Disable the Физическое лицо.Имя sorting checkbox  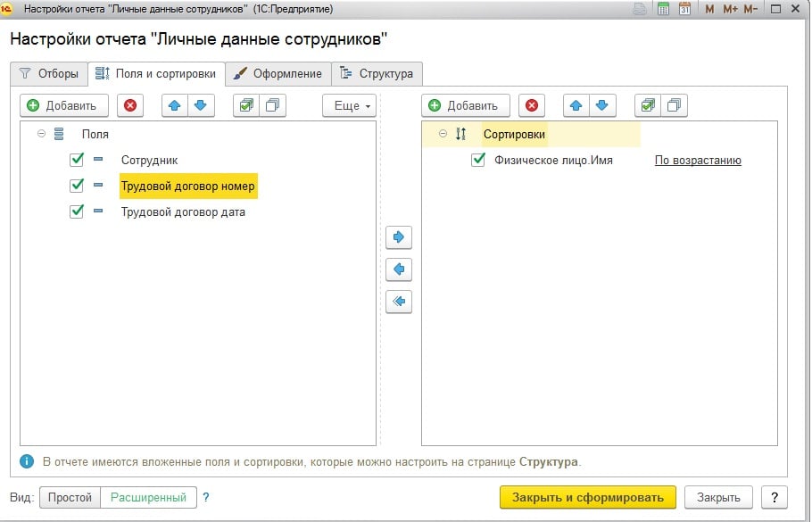[x=478, y=161]
